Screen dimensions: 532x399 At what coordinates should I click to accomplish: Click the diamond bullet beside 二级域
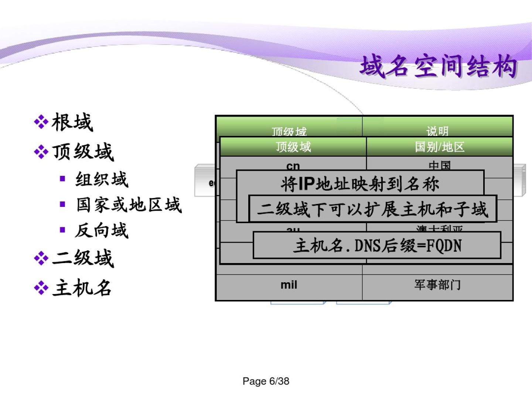click(41, 258)
